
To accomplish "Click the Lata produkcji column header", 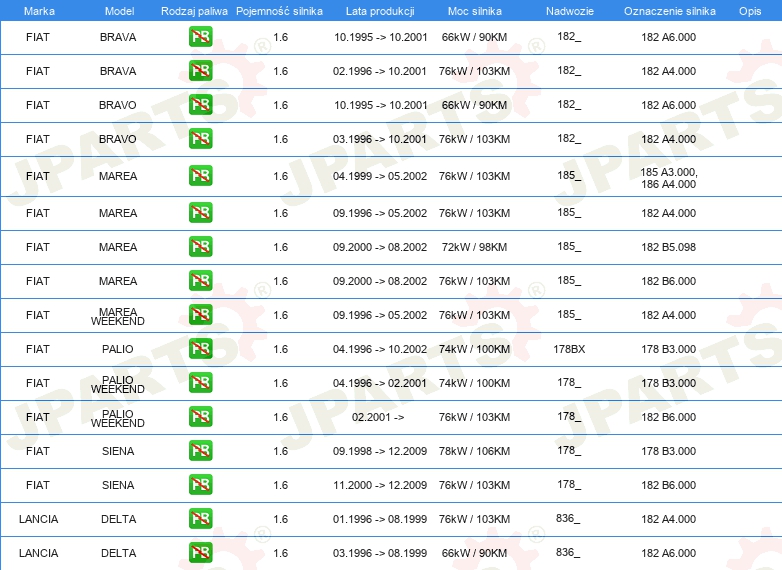I will [x=380, y=11].
